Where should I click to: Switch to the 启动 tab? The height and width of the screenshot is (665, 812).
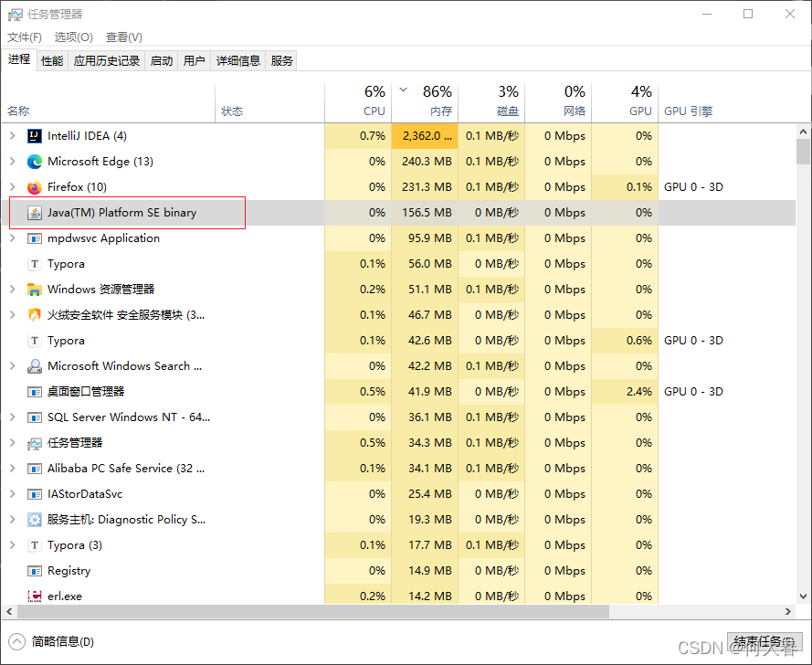tap(162, 61)
